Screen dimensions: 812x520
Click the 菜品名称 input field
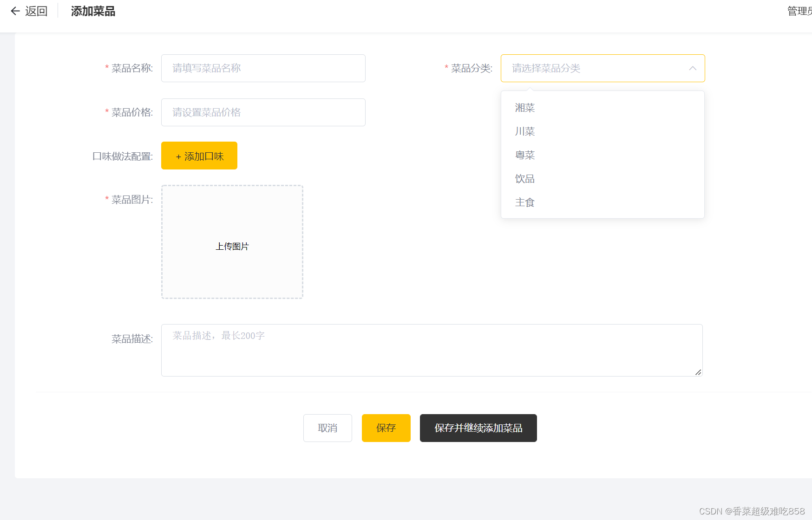263,68
